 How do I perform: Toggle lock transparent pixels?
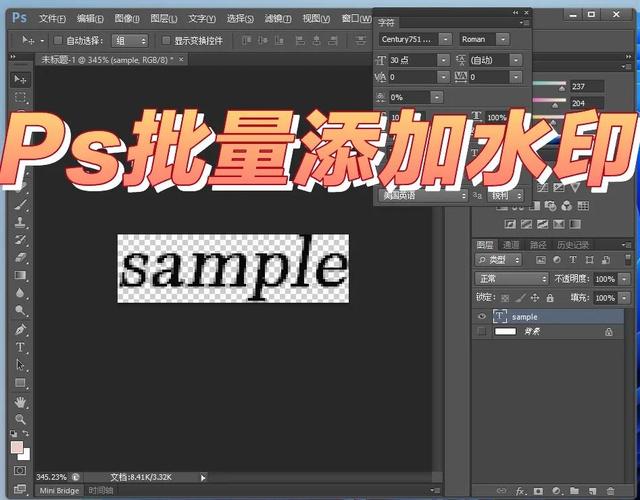tap(505, 298)
